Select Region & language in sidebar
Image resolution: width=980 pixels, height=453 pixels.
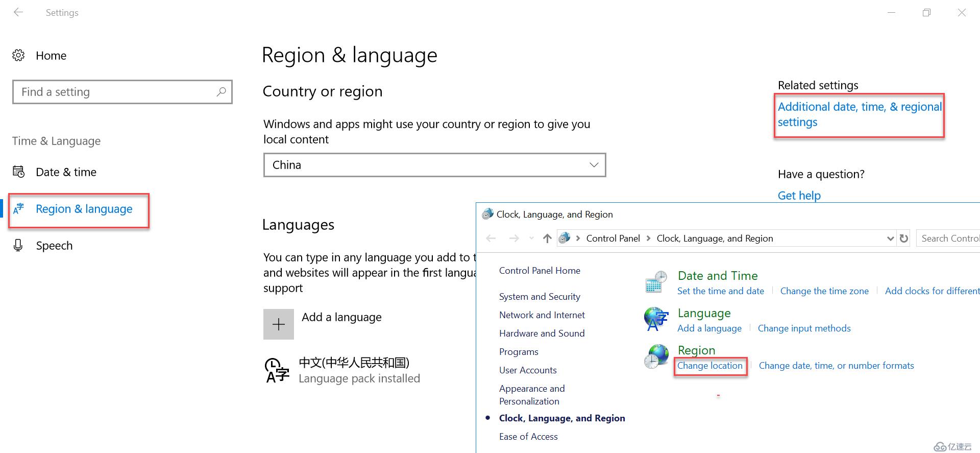tap(84, 209)
